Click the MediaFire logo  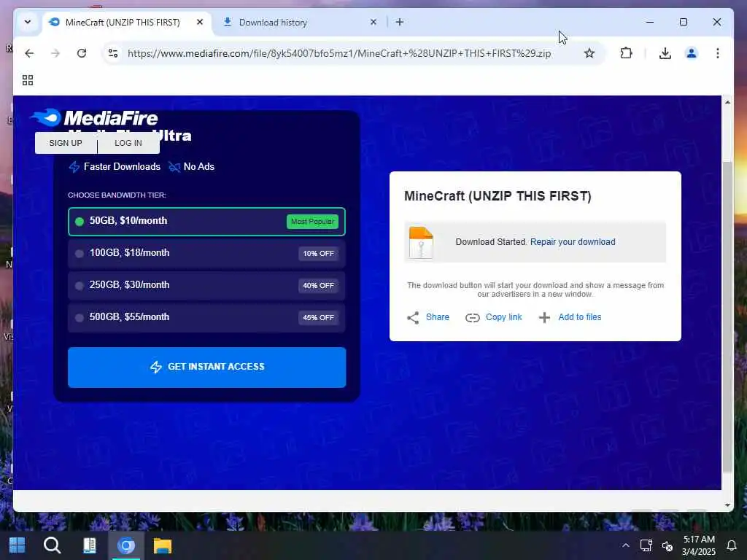94,117
